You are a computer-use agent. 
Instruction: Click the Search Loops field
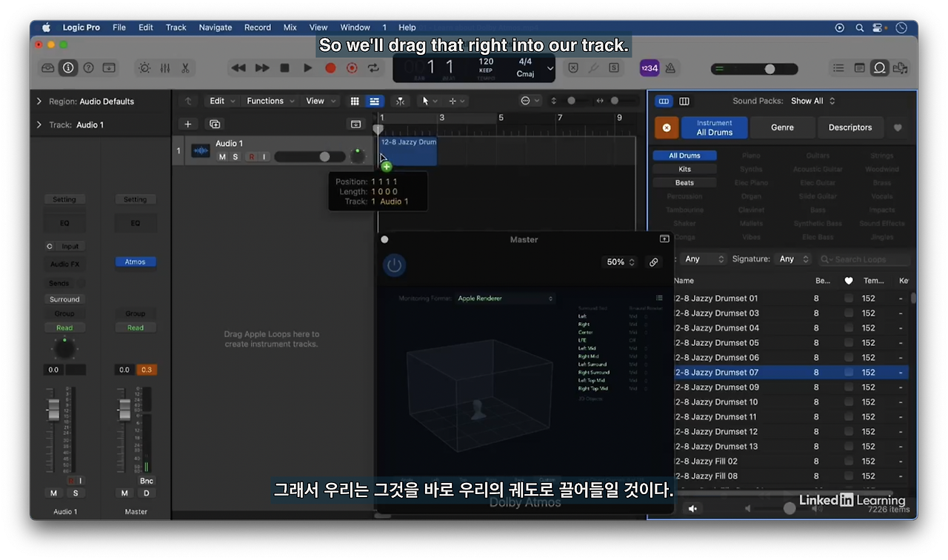pos(864,259)
